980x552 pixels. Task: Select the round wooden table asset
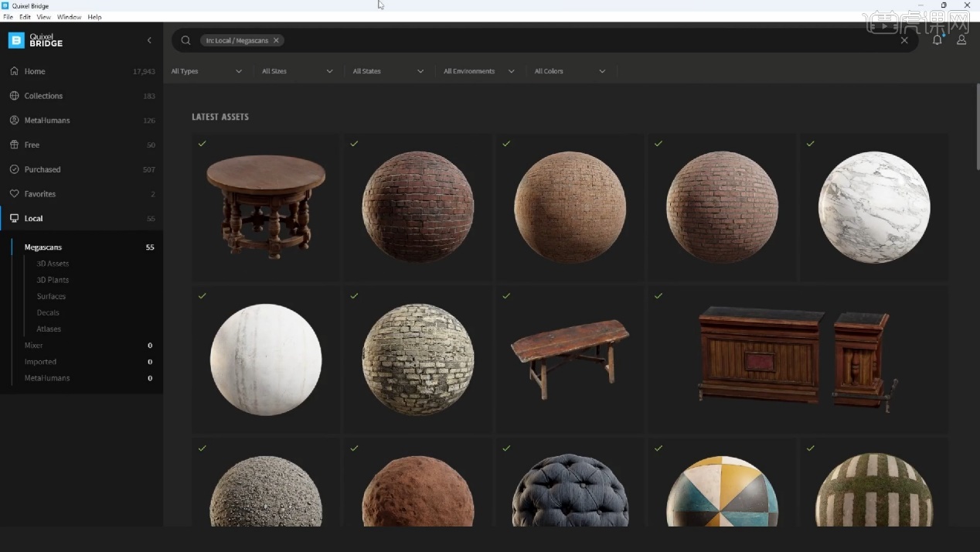[266, 207]
